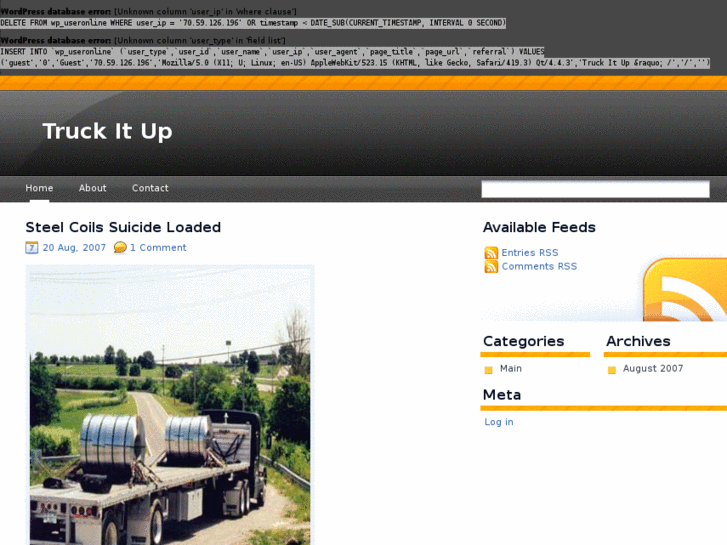Viewport: 727px width, 545px height.
Task: Open the 1 Comment link
Action: pos(158,248)
